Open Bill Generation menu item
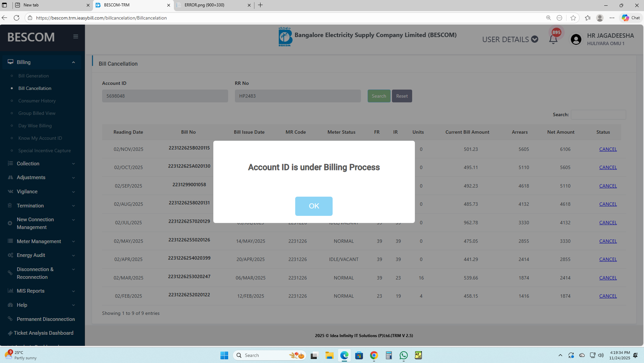Viewport: 644px width, 363px height. tap(33, 76)
